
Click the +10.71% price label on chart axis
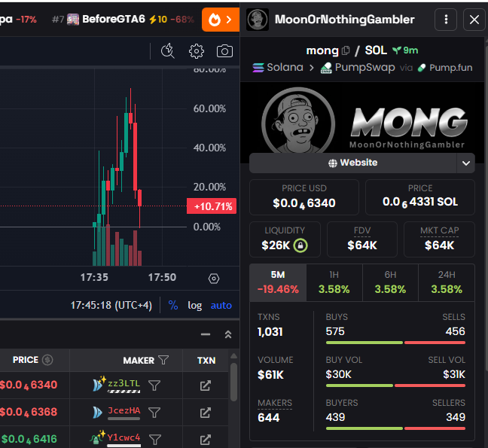[212, 206]
